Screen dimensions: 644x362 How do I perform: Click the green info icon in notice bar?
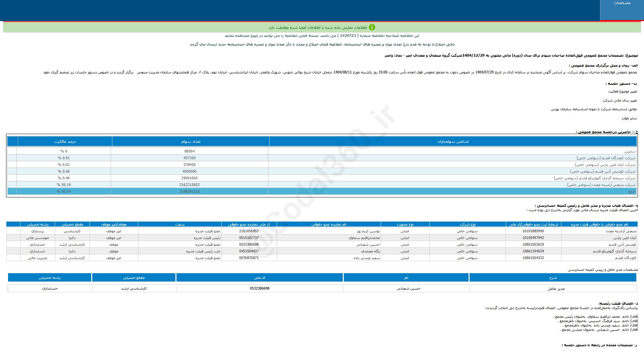(372, 27)
